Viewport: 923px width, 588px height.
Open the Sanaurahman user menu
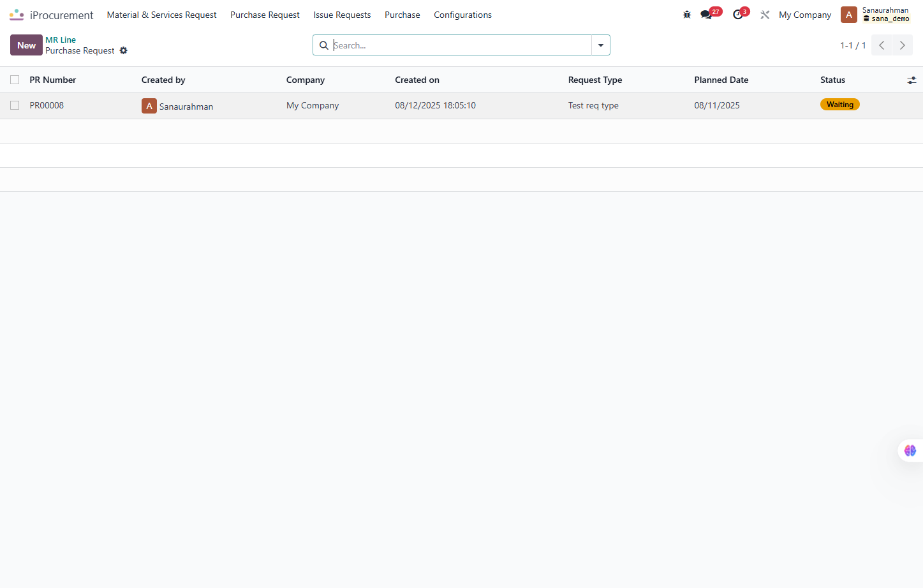[885, 14]
